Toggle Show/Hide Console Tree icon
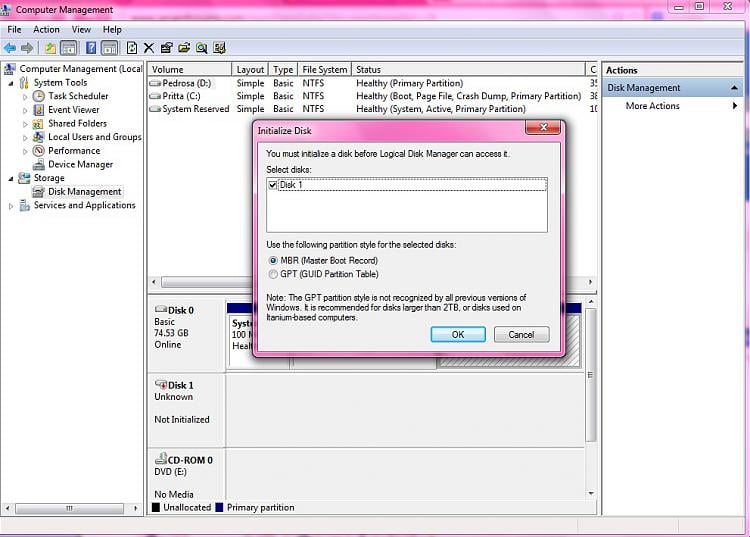This screenshot has height=537, width=750. click(69, 48)
